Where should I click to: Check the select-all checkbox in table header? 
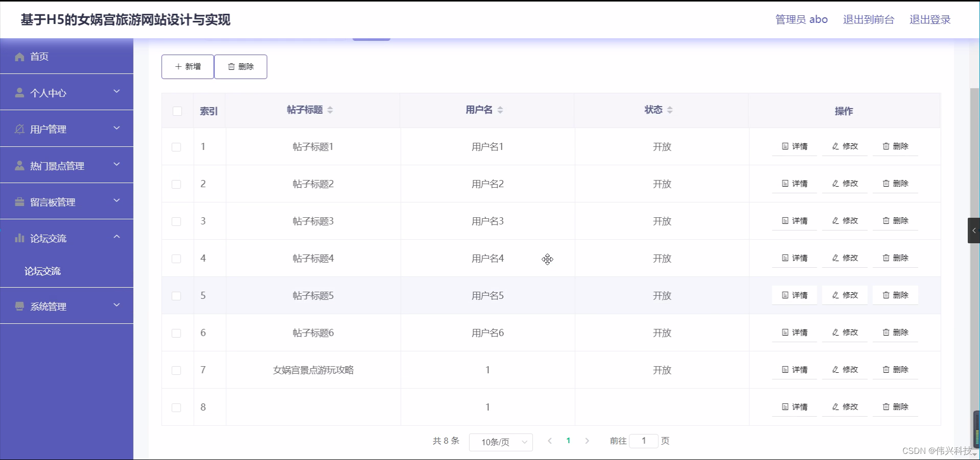coord(177,111)
